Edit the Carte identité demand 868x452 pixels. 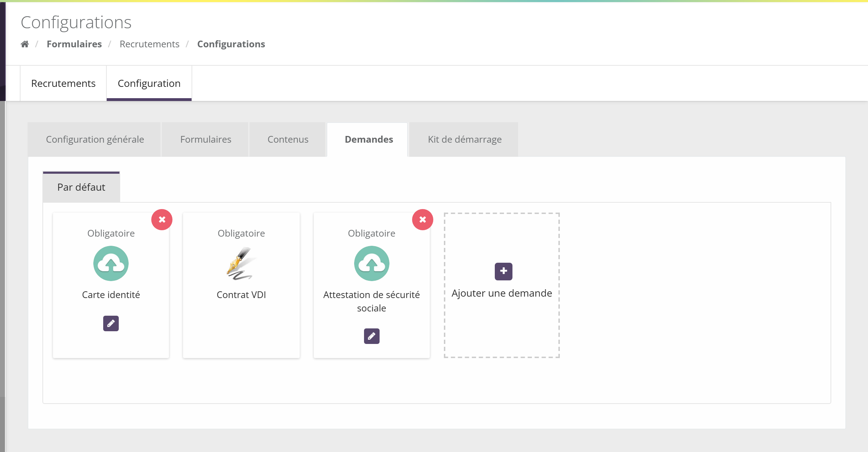111,323
